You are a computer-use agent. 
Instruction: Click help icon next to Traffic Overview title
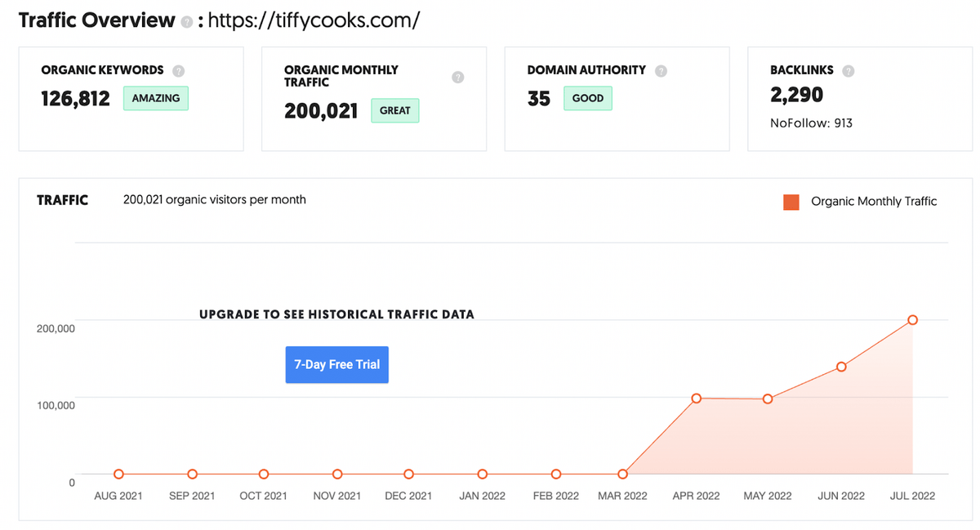click(187, 22)
